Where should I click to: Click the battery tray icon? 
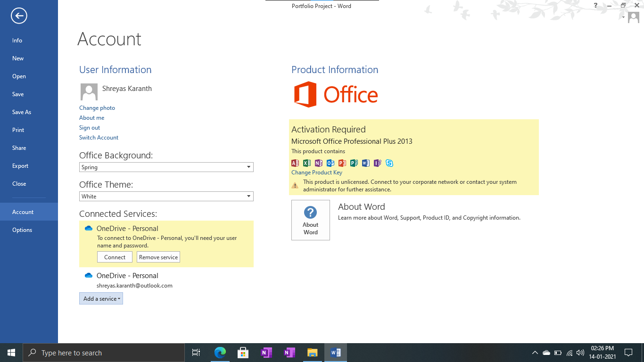(x=558, y=353)
